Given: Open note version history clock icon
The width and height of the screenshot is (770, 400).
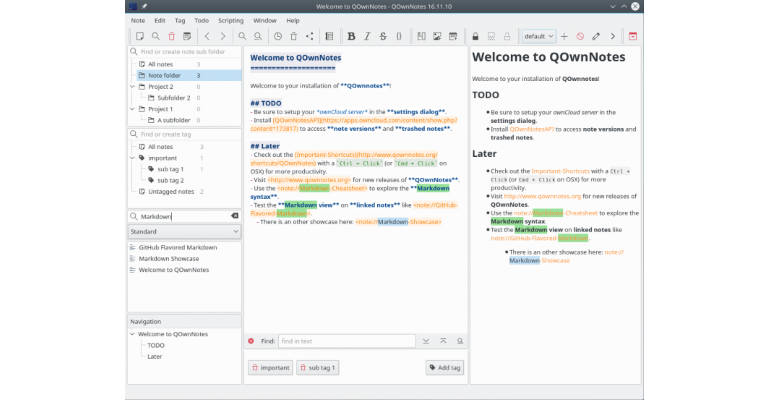Looking at the screenshot, I should tap(278, 36).
